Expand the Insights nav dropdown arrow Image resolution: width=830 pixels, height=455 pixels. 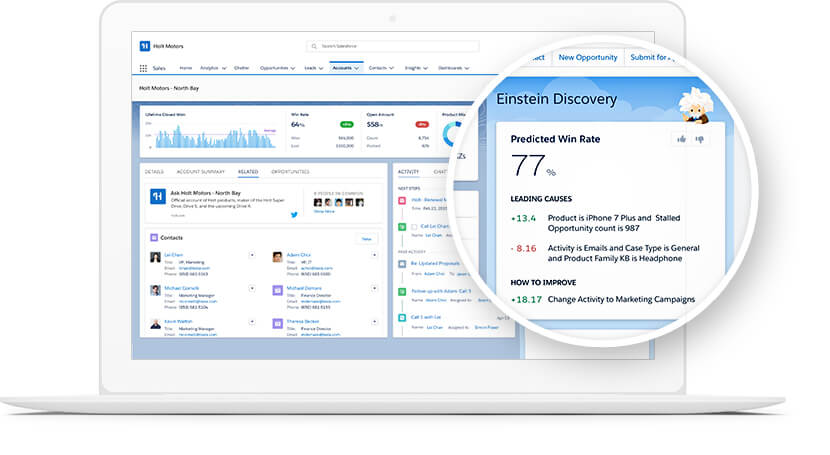point(425,68)
